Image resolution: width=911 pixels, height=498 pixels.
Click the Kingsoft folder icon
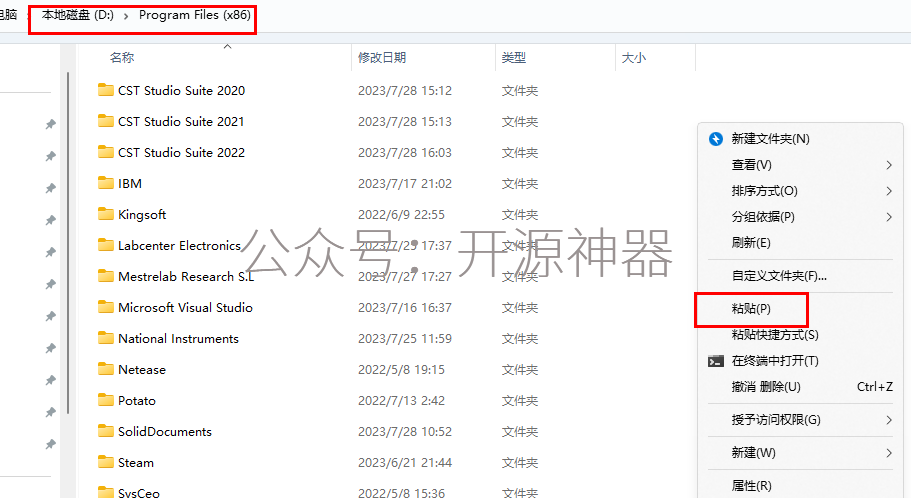(x=106, y=214)
